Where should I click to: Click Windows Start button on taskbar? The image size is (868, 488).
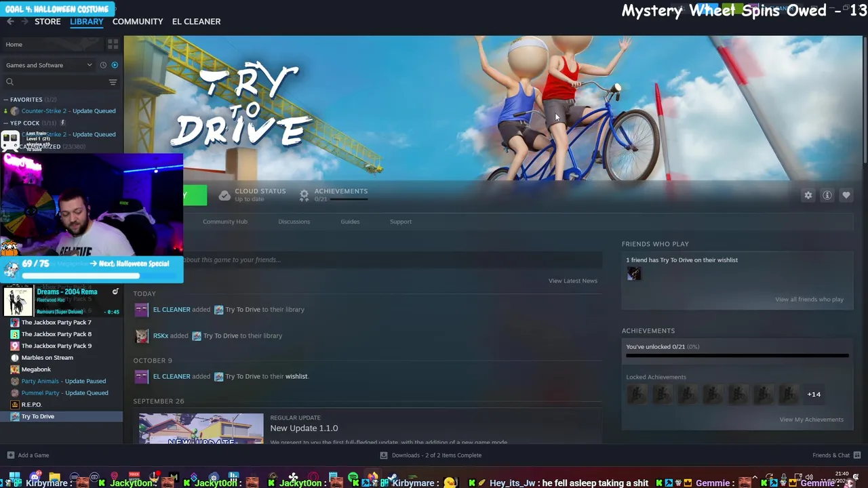pos(14,478)
